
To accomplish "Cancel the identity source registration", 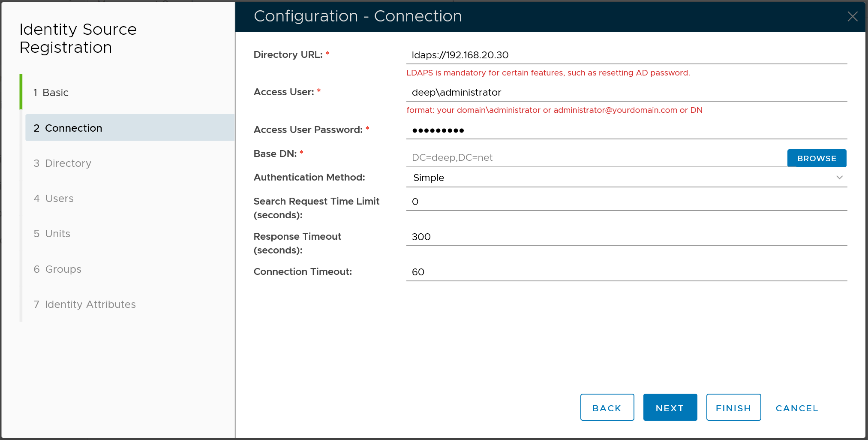I will point(796,408).
